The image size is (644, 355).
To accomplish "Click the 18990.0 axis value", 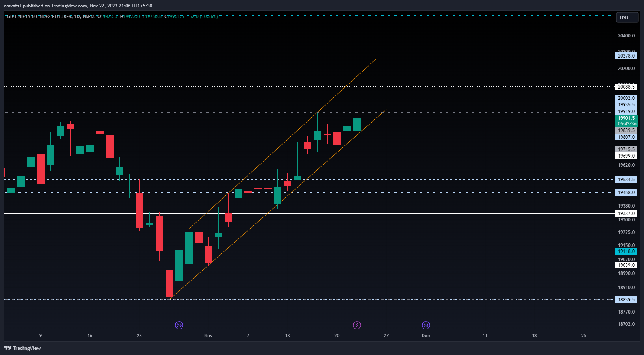I will 626,273.
